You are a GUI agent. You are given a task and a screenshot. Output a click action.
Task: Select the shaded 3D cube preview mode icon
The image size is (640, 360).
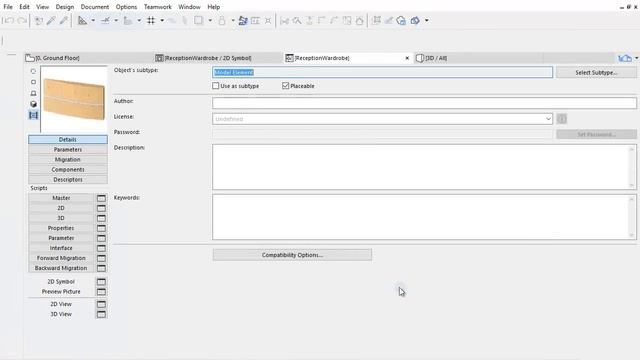tap(33, 104)
